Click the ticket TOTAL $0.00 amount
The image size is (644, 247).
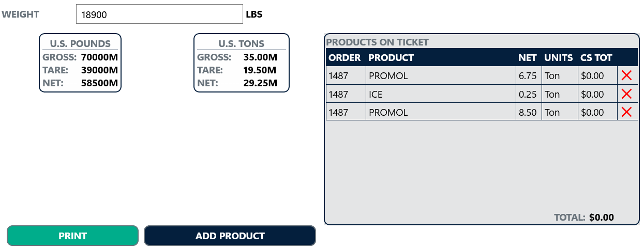[601, 218]
